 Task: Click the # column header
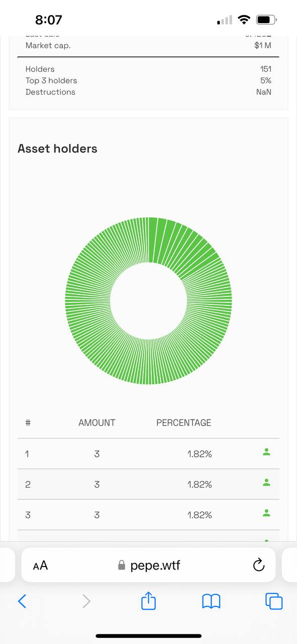pyautogui.click(x=28, y=423)
